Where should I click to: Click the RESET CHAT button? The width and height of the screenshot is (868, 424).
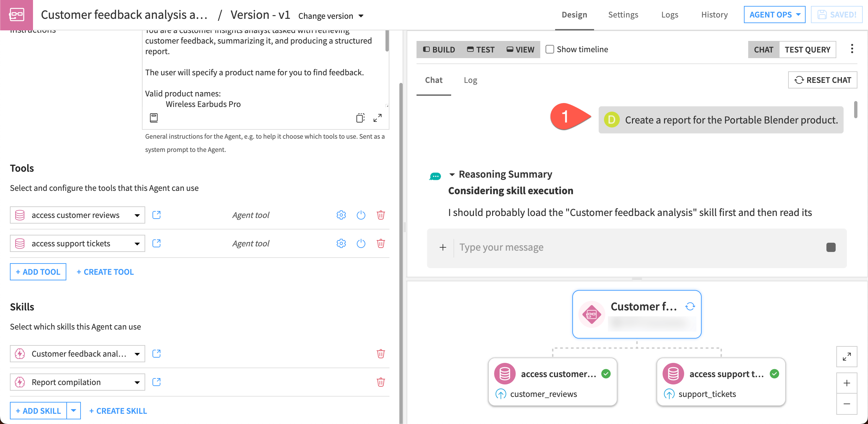(822, 80)
